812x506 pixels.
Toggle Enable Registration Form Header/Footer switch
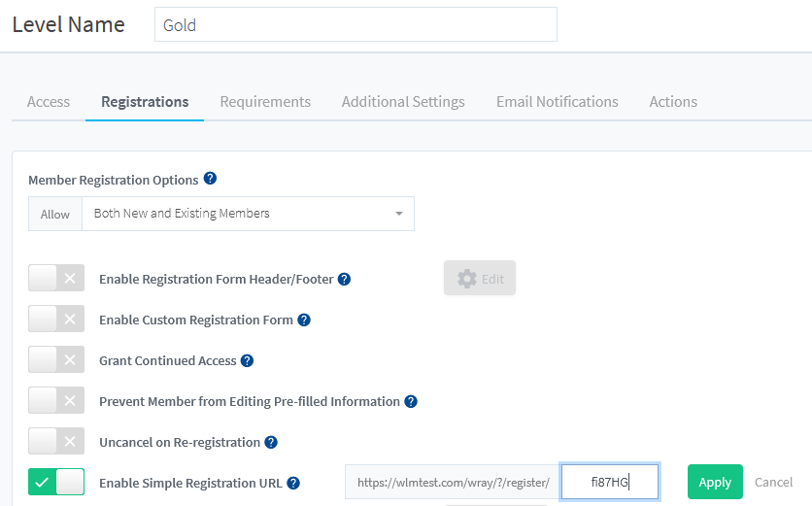pos(56,278)
